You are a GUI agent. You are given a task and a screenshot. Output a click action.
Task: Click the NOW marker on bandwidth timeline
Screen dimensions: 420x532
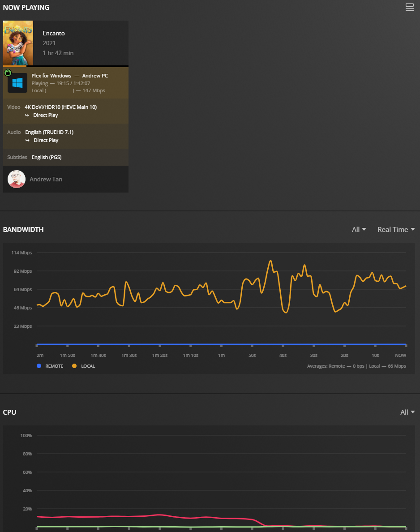click(400, 355)
